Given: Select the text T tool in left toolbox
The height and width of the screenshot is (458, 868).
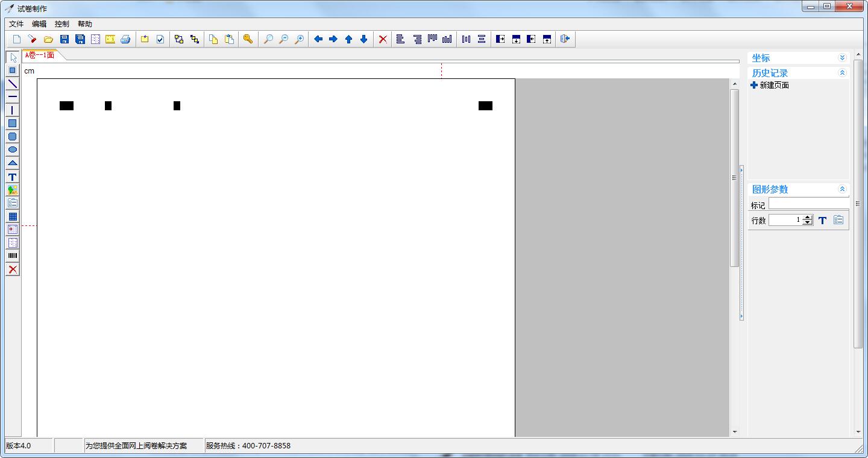Looking at the screenshot, I should 13,177.
